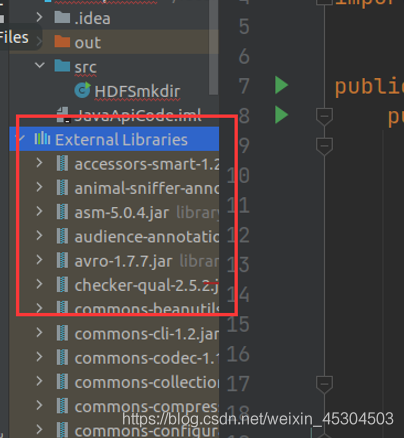Expand the asm-5.0.4.jar library
Image resolution: width=404 pixels, height=438 pixels.
click(x=39, y=211)
